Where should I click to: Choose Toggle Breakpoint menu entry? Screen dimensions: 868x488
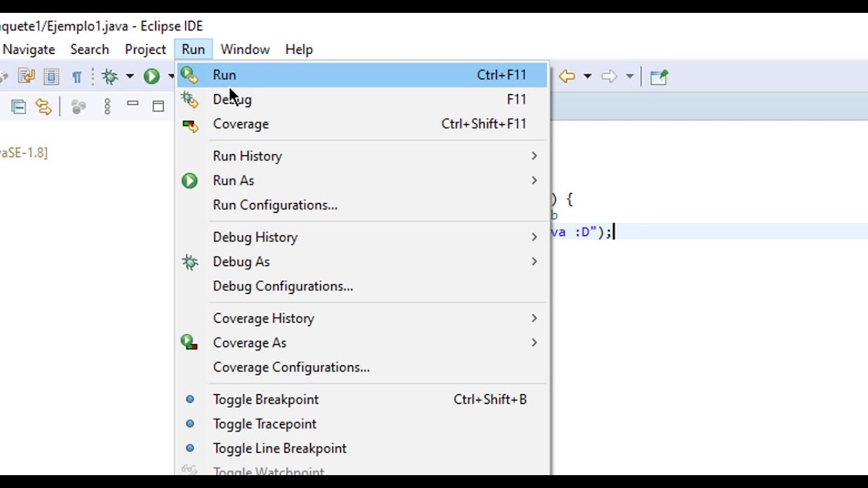click(362, 400)
